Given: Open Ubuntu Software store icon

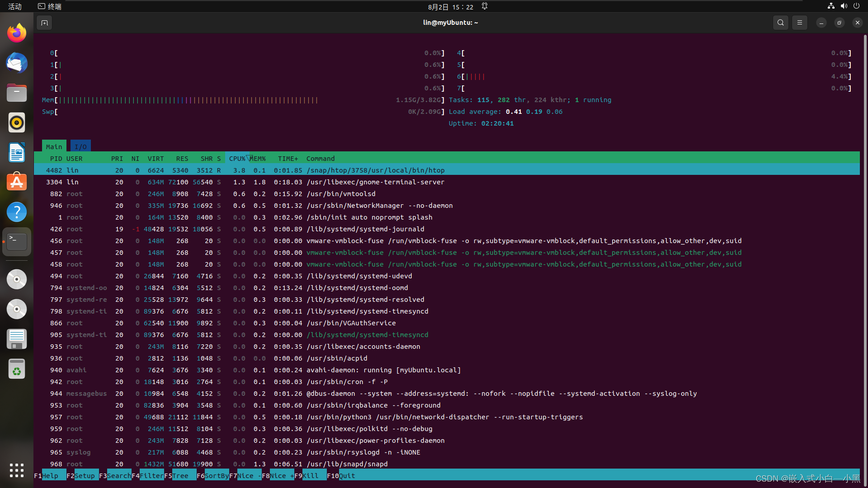Looking at the screenshot, I should point(17,182).
